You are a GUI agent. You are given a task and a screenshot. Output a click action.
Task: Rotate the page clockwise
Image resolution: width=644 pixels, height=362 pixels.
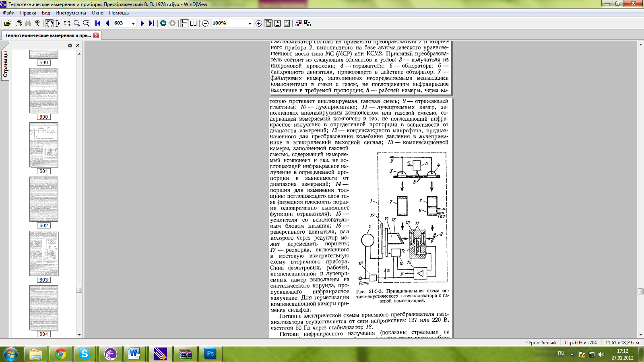(308, 23)
